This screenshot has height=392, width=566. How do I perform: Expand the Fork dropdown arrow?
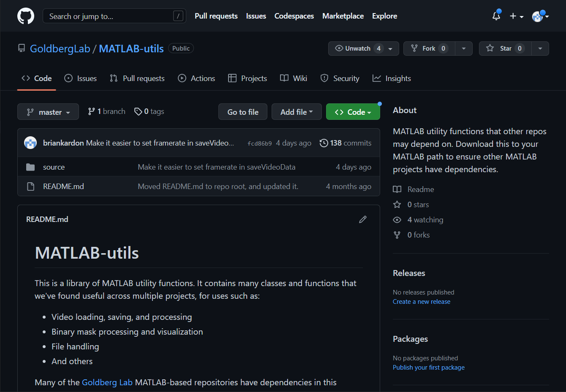(464, 49)
